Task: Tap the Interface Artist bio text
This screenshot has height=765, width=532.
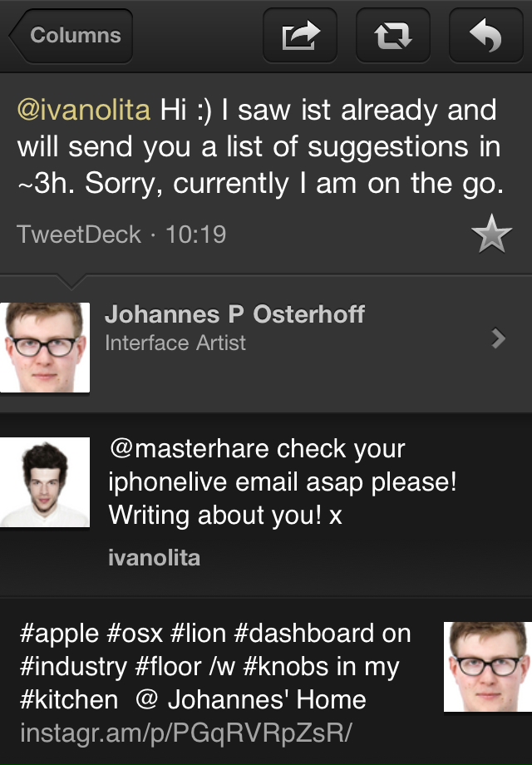Action: pos(175,343)
